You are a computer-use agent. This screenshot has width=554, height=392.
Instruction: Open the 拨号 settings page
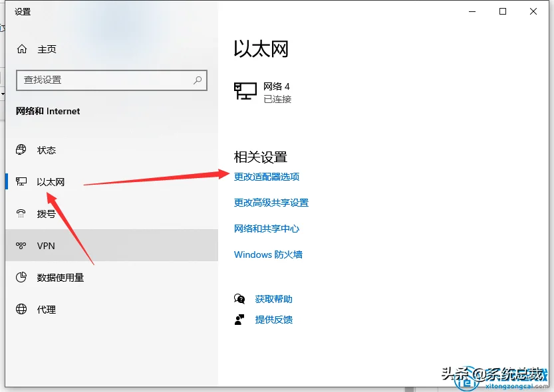112,213
